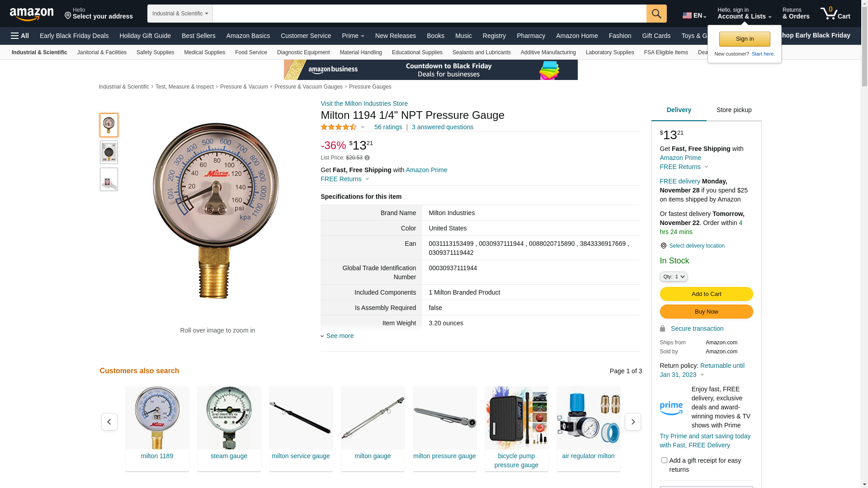Click the search text field
The image size is (868, 488).
coord(429,14)
